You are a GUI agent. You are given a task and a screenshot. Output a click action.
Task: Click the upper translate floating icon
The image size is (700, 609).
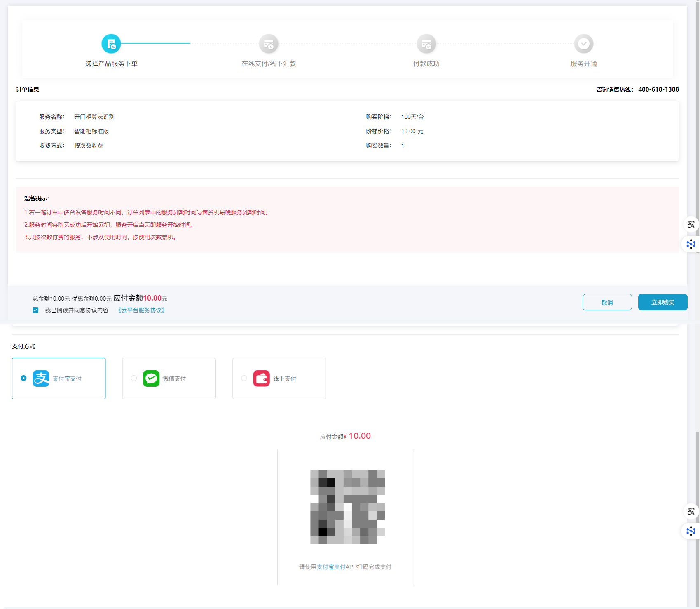pyautogui.click(x=691, y=224)
